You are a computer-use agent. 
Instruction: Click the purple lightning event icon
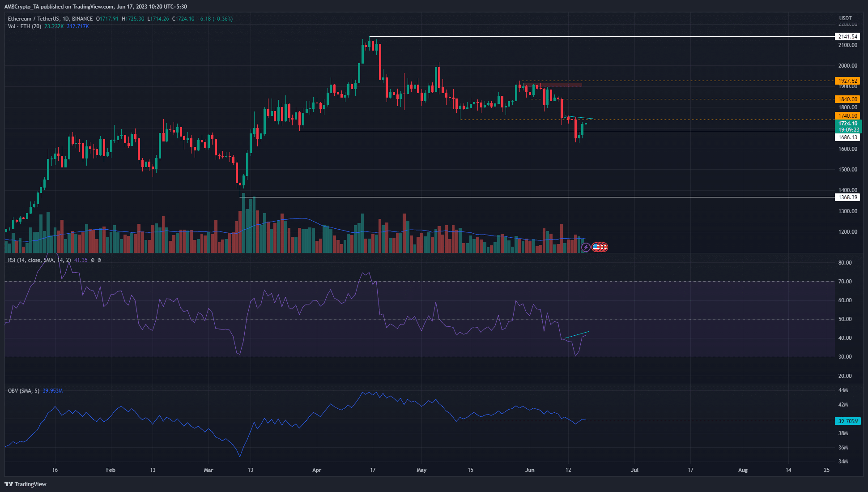click(586, 247)
